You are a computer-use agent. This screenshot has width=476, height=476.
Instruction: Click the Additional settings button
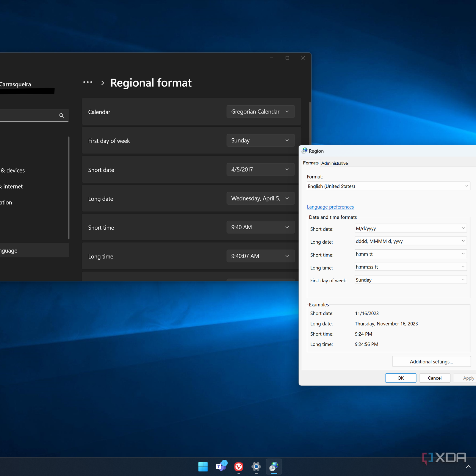tap(431, 362)
